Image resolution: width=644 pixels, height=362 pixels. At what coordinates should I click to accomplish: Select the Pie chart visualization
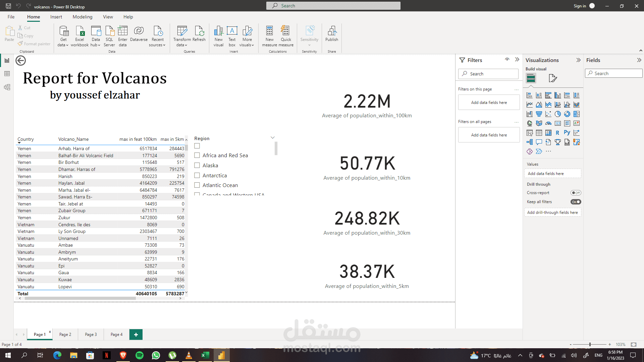point(558,114)
